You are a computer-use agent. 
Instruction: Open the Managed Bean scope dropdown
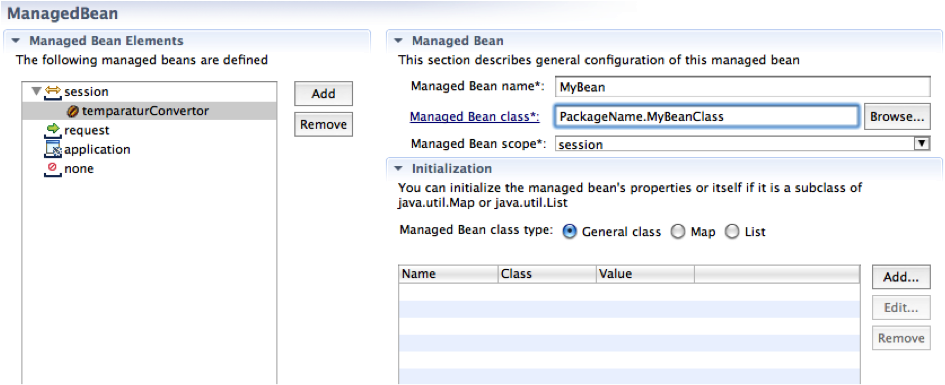[921, 144]
